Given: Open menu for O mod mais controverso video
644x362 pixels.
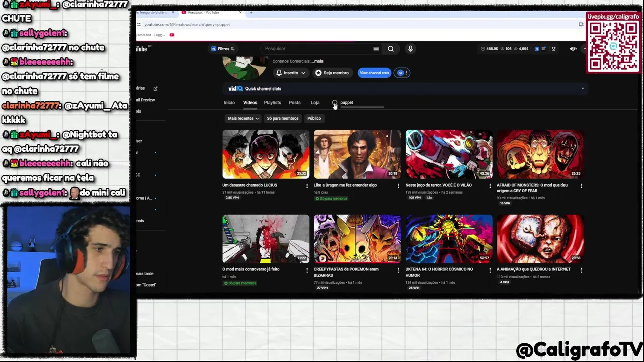Looking at the screenshot, I should click(307, 270).
